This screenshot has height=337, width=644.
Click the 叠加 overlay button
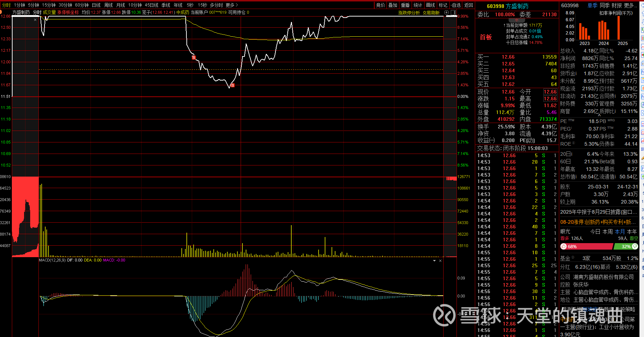click(x=393, y=5)
